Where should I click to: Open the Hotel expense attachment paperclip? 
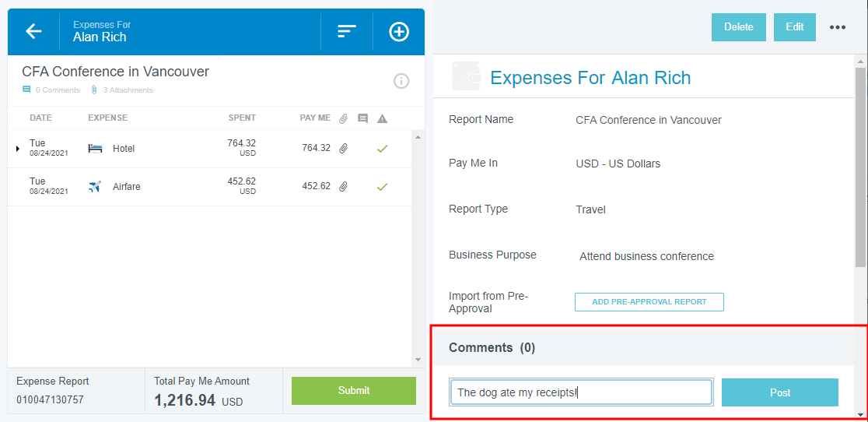point(343,148)
